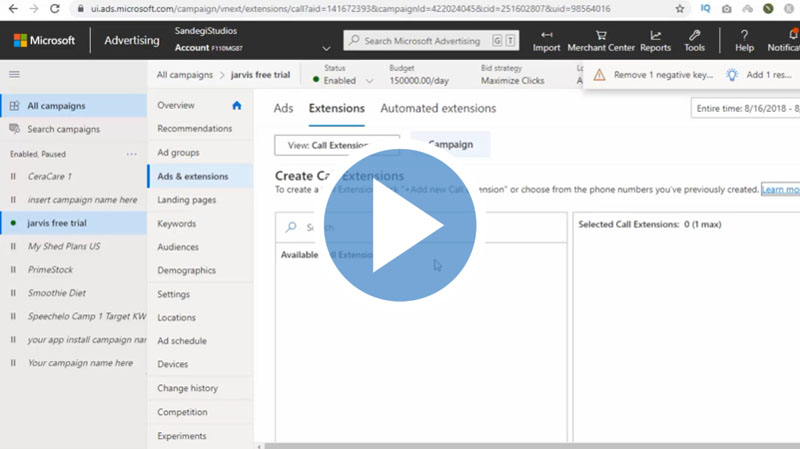Click warning icon beside Remove negative keyword
The height and width of the screenshot is (449, 800).
click(599, 75)
